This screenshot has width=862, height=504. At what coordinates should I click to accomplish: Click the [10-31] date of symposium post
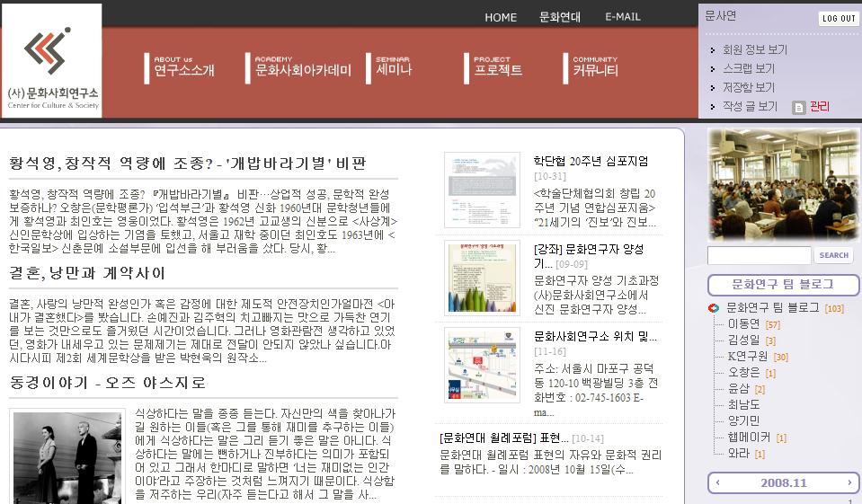550,176
